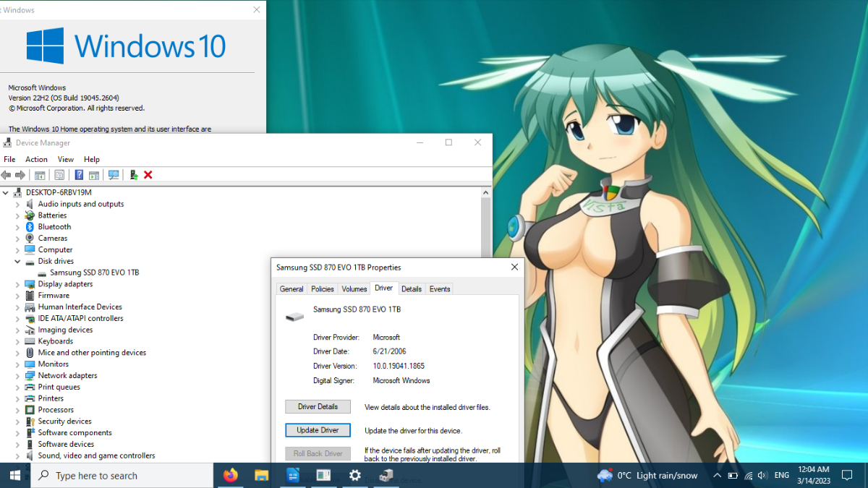Click the Update Driver button
Viewport: 868px width, 488px height.
[318, 430]
